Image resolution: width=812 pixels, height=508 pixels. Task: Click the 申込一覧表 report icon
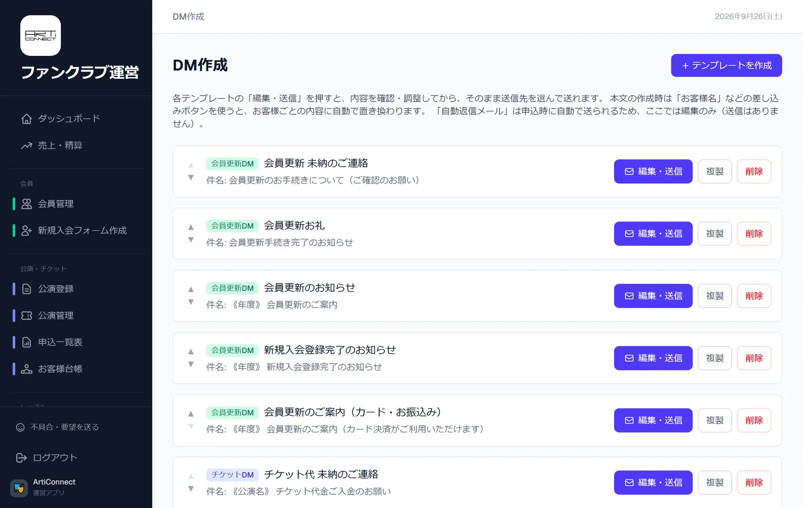(26, 342)
